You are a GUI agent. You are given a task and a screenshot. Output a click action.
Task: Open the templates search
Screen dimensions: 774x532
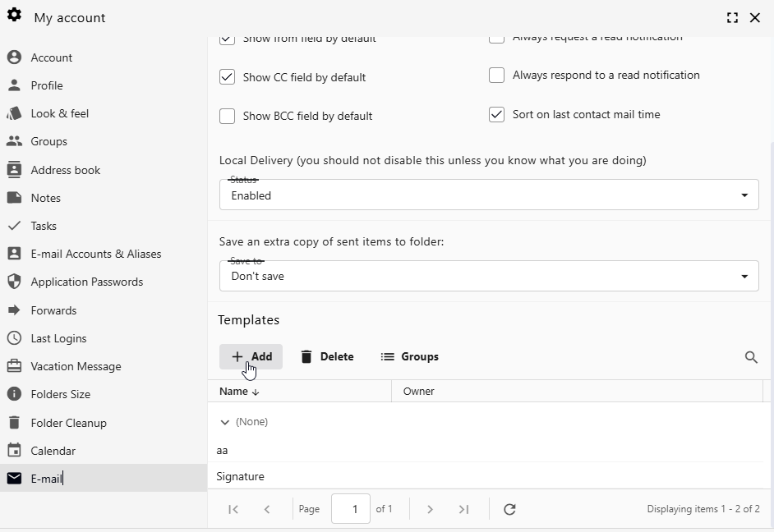(x=751, y=357)
